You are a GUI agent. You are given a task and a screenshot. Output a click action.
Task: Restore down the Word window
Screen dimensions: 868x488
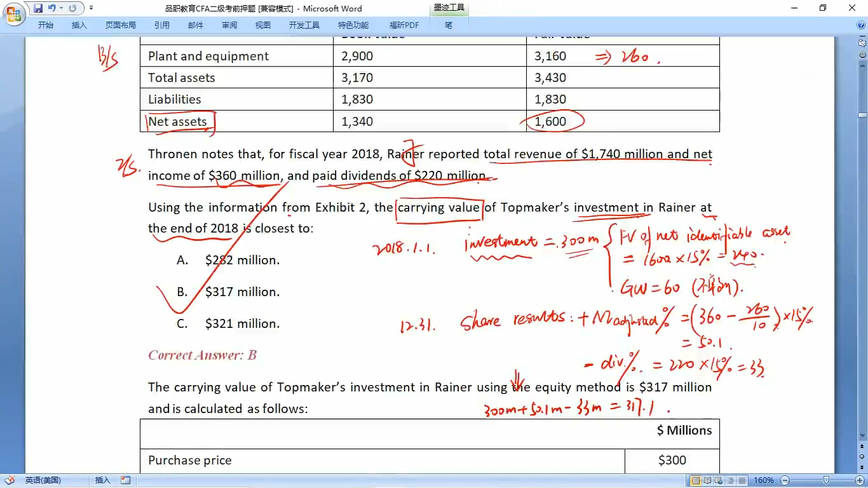pos(824,8)
